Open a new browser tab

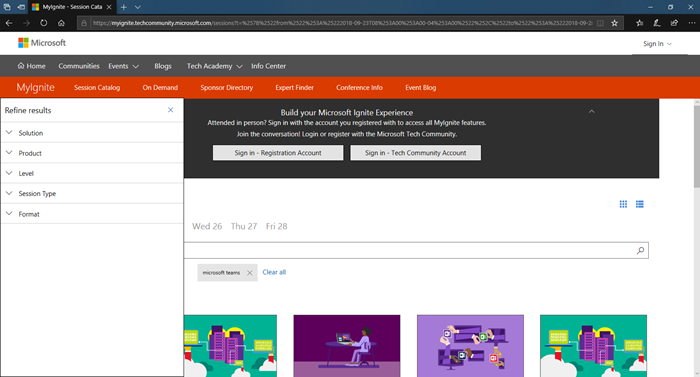(124, 7)
